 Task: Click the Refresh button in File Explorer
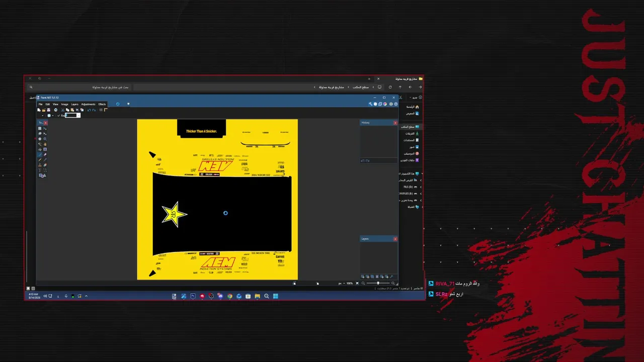pyautogui.click(x=390, y=87)
